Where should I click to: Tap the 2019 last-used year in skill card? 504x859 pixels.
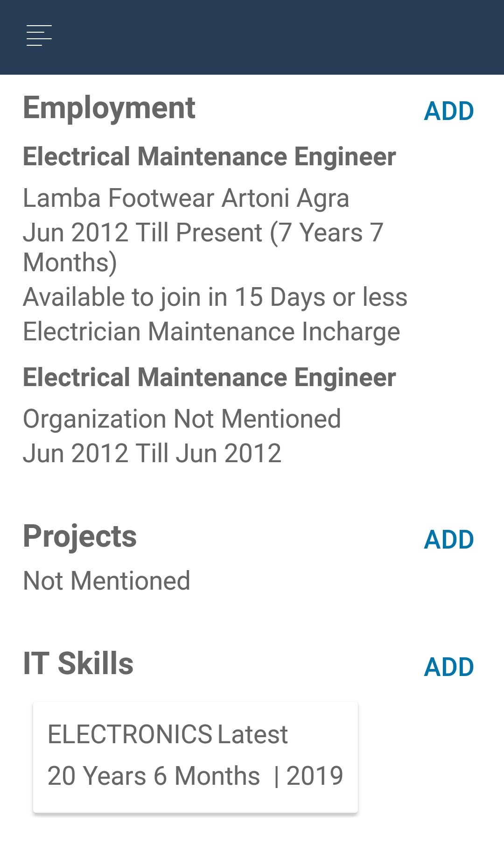[315, 776]
